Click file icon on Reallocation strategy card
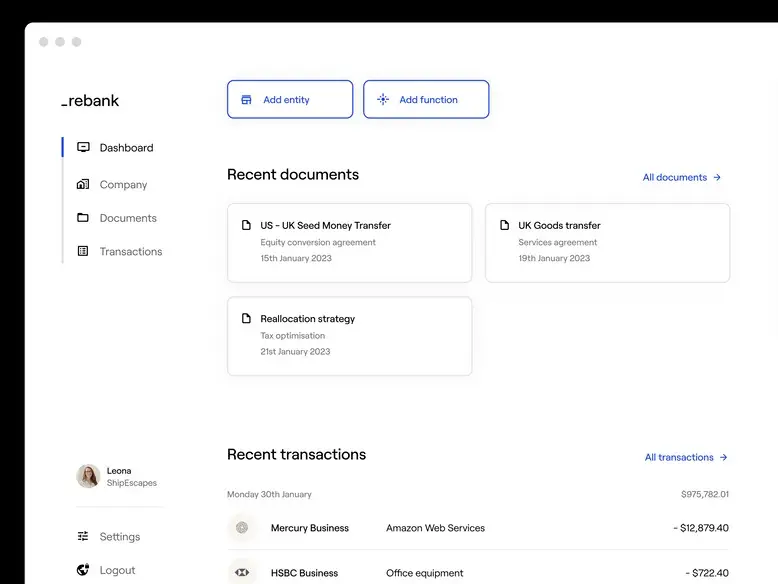 [246, 318]
